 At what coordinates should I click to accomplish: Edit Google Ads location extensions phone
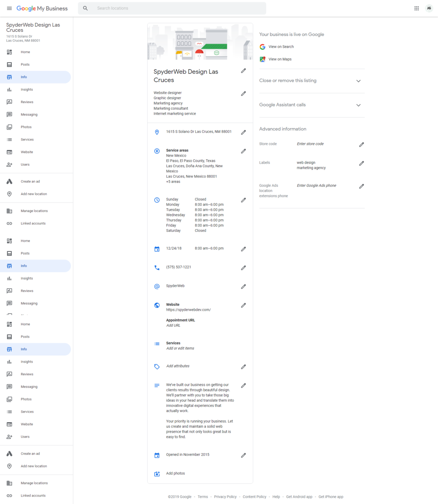click(362, 186)
